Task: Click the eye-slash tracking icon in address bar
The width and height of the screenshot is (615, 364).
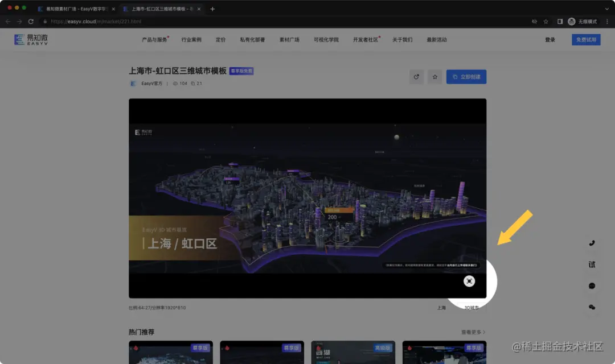Action: tap(534, 22)
